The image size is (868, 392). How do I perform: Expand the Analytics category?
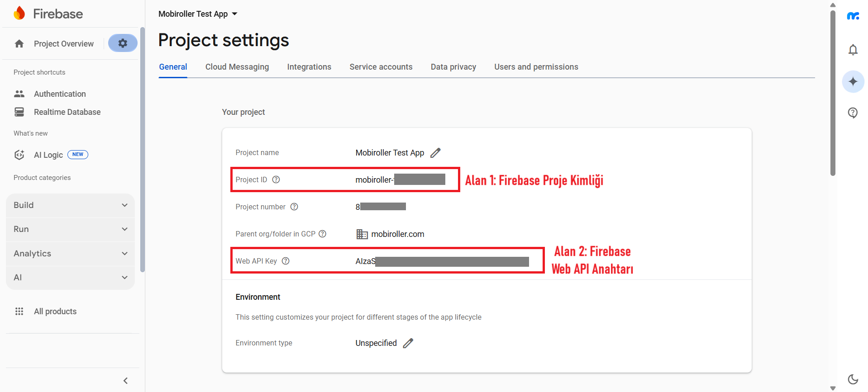[x=71, y=254]
